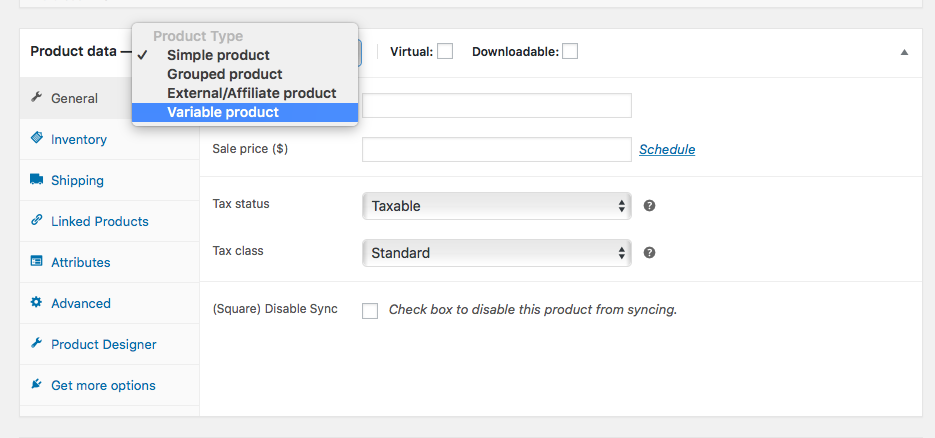Image resolution: width=935 pixels, height=438 pixels.
Task: Open the Tax status dropdown
Action: click(496, 206)
